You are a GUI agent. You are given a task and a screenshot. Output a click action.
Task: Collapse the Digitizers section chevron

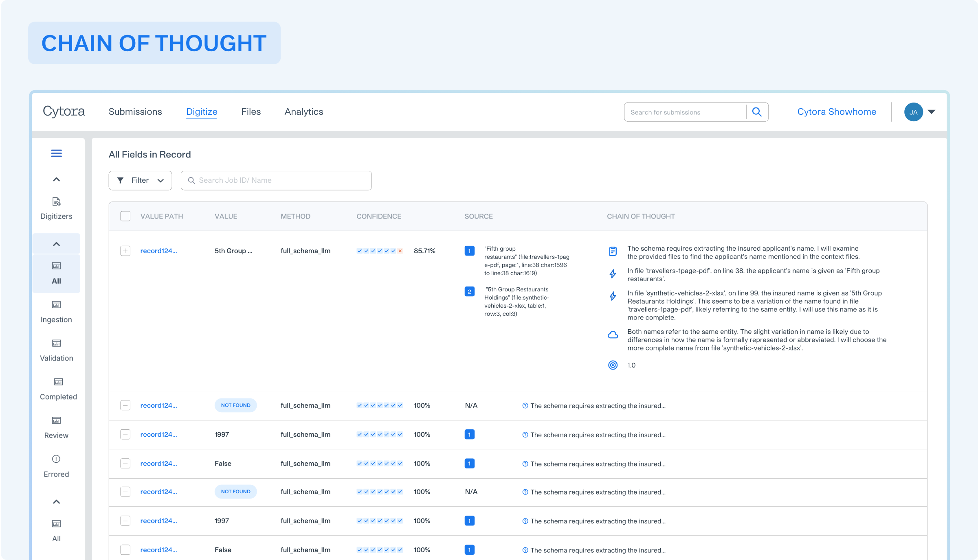56,179
